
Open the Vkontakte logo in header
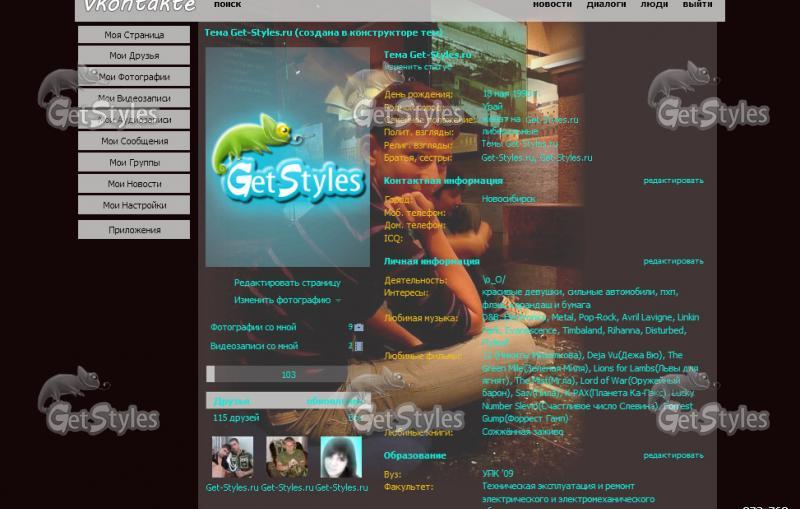[139, 5]
